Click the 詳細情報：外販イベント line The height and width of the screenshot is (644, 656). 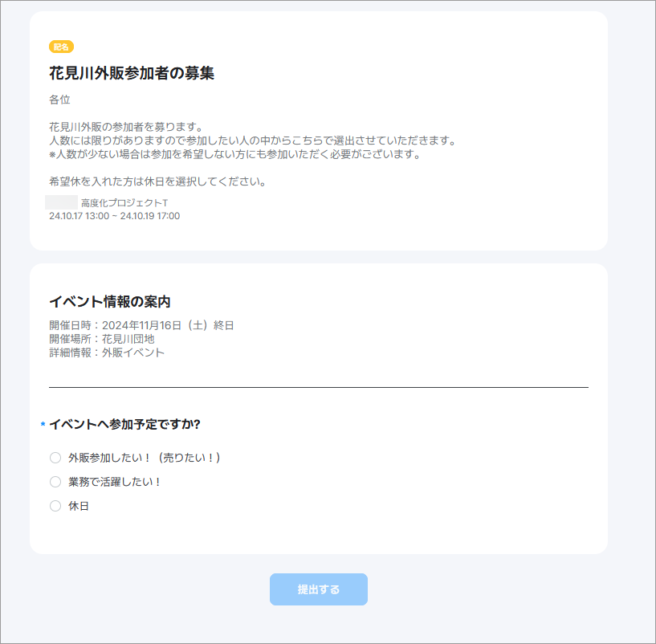(x=107, y=353)
